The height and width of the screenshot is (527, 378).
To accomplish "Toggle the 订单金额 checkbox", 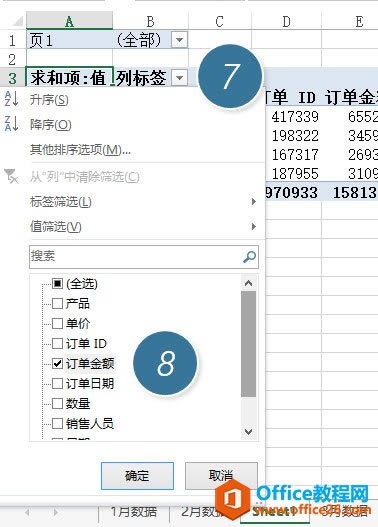I will (x=57, y=363).
